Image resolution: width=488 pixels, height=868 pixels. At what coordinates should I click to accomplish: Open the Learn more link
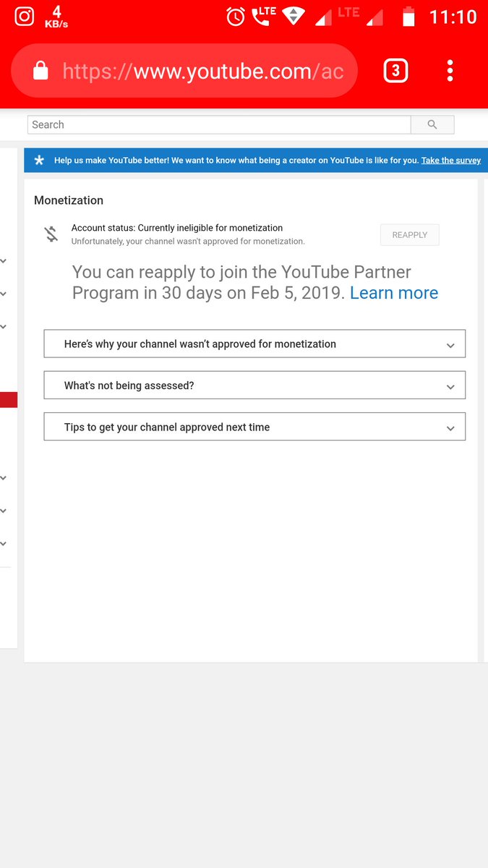click(x=394, y=293)
